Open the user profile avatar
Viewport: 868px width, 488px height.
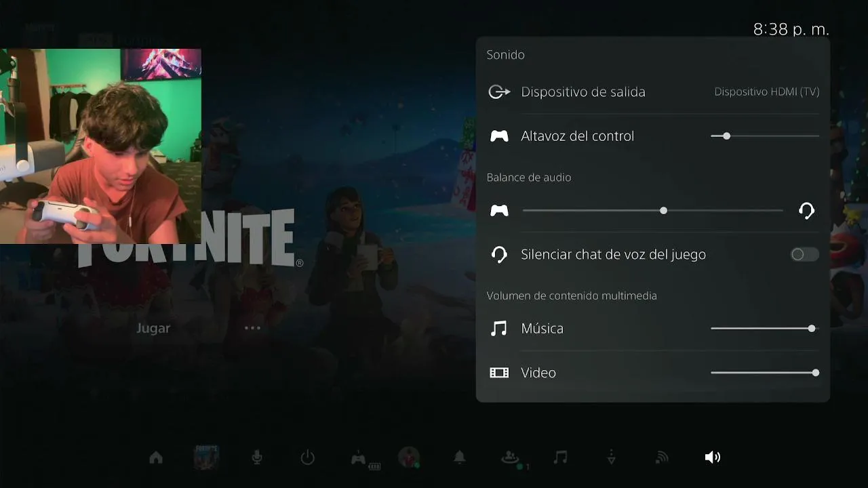[x=409, y=457]
